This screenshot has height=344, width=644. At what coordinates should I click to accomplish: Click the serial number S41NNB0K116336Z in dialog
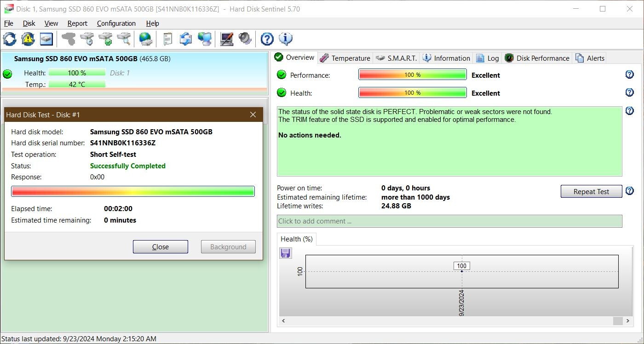tap(123, 143)
